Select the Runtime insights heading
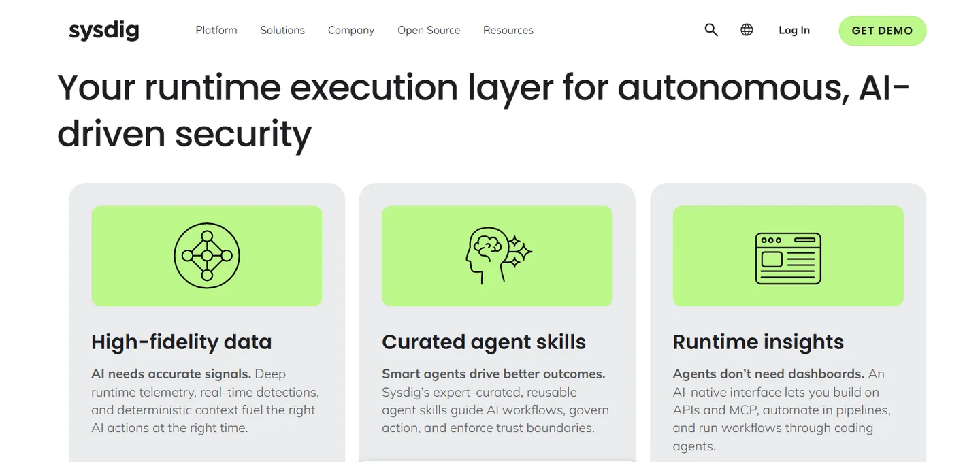 point(758,342)
